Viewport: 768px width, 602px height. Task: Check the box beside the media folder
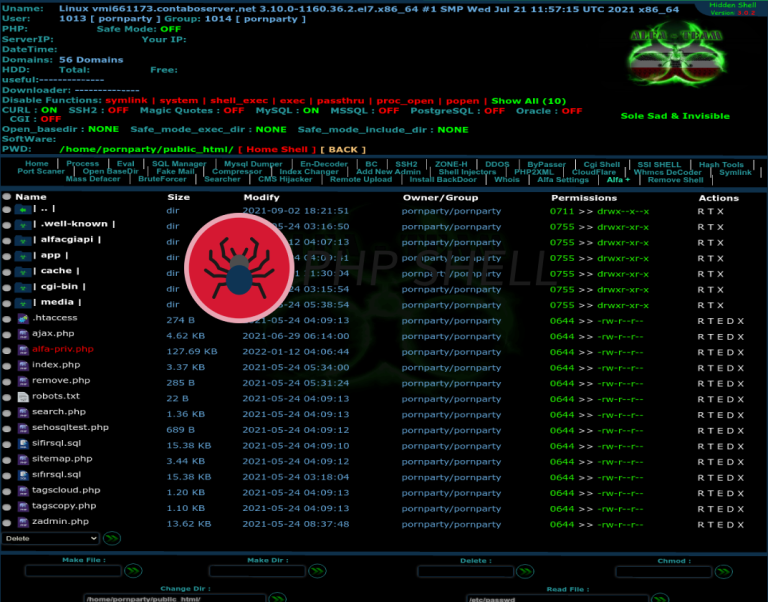point(8,303)
